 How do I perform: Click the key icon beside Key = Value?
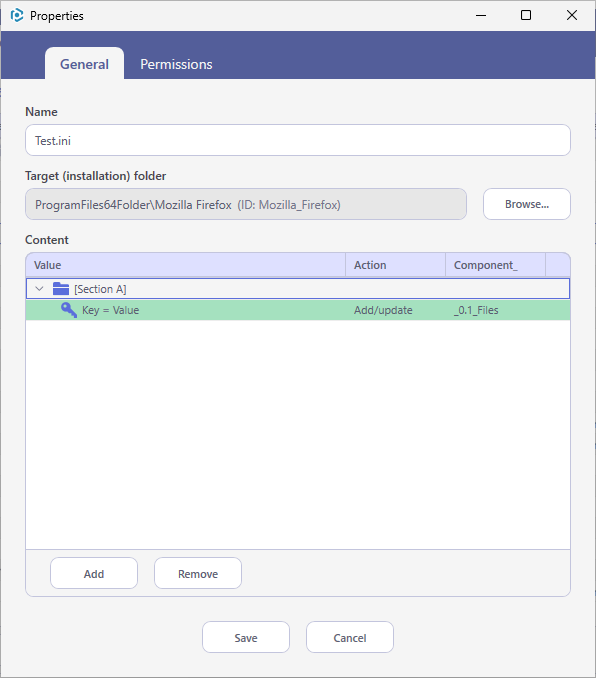coord(69,310)
